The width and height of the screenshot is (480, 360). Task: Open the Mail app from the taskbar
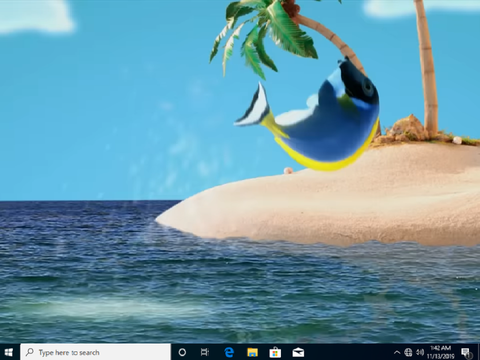pyautogui.click(x=298, y=352)
